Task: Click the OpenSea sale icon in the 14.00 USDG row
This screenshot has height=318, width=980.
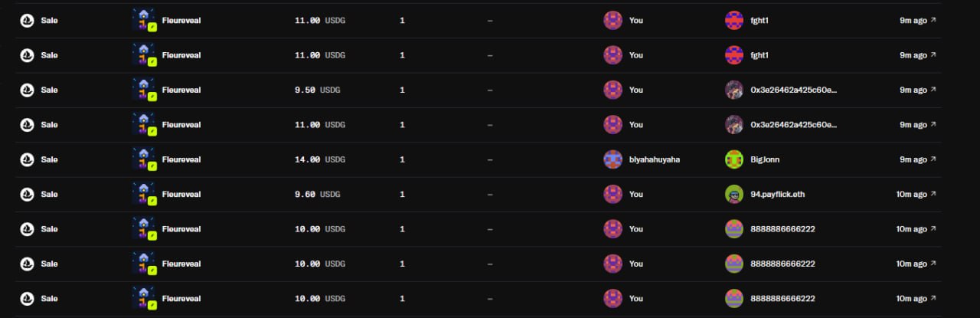Action: (27, 159)
